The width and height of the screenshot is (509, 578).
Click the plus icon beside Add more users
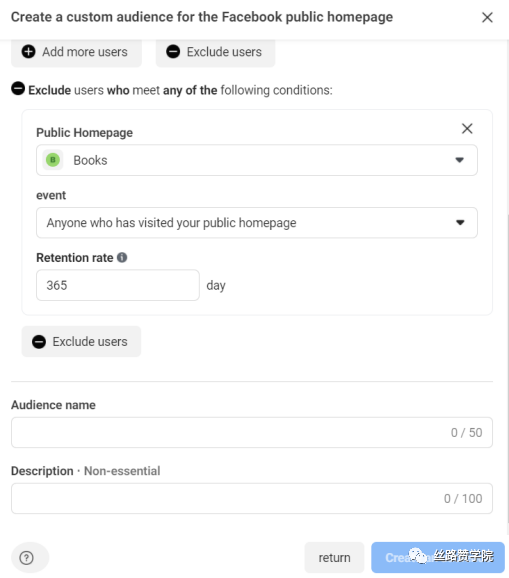(x=28, y=52)
